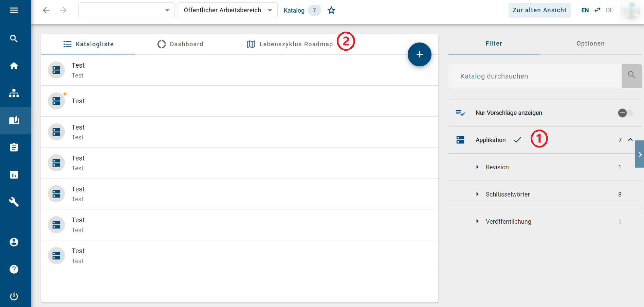The height and width of the screenshot is (307, 644).
Task: Toggle Nur Vorschläge anzeigen switch
Action: click(x=625, y=113)
